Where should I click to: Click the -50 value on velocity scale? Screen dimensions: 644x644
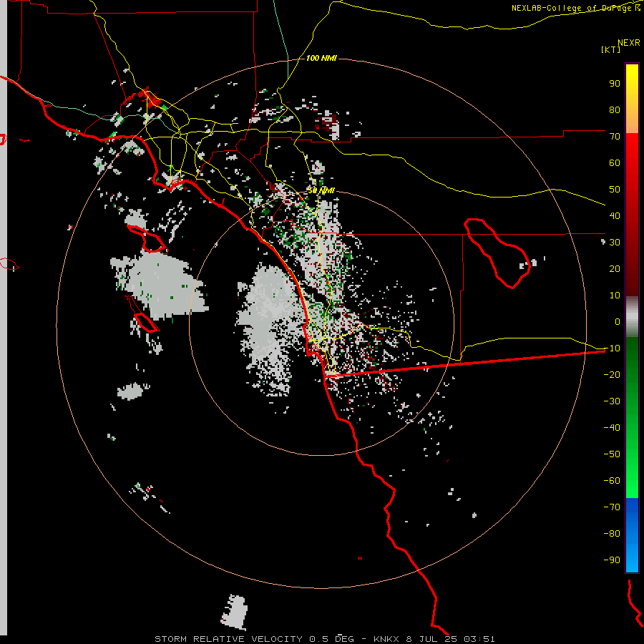612,454
